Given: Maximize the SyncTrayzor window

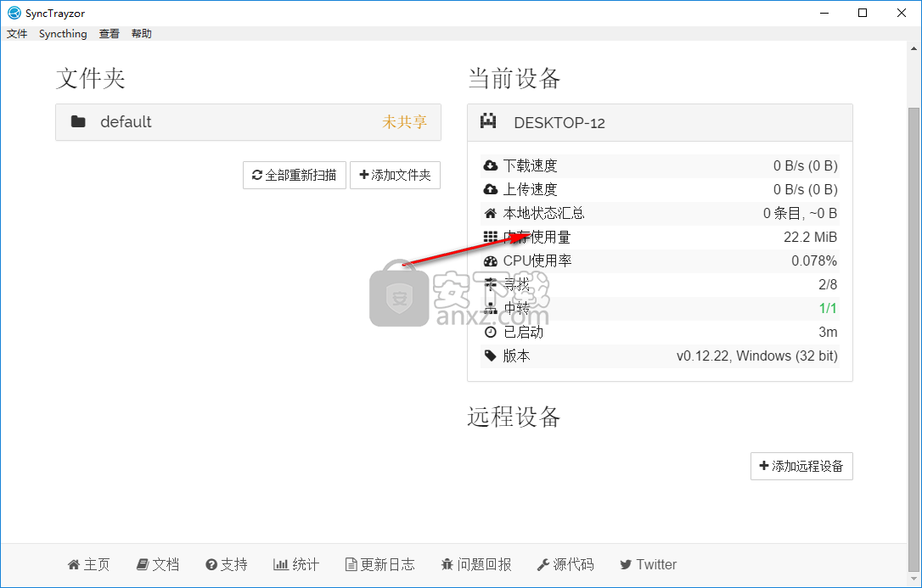Looking at the screenshot, I should pos(863,13).
